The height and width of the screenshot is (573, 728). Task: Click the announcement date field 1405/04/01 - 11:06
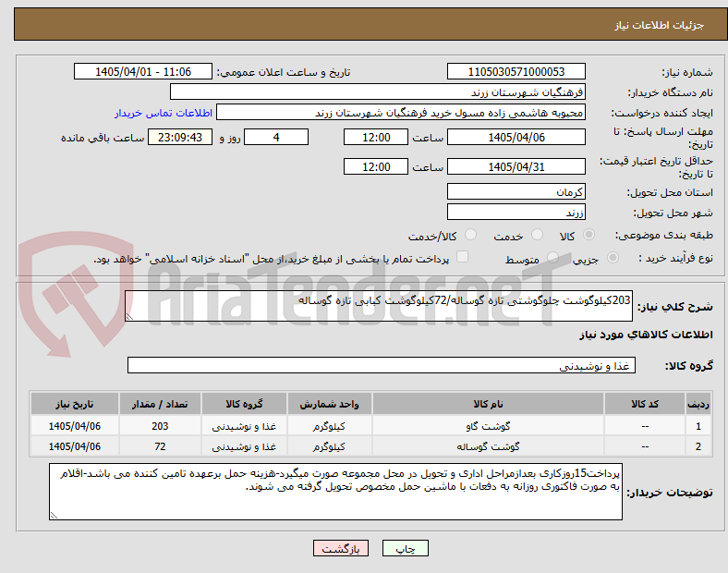click(143, 71)
